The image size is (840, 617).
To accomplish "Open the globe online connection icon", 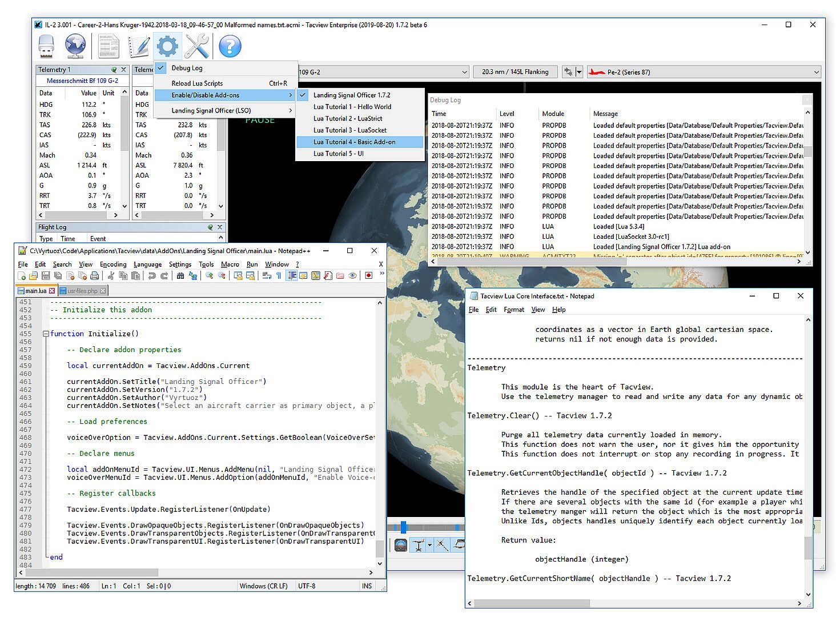I will 75,46.
